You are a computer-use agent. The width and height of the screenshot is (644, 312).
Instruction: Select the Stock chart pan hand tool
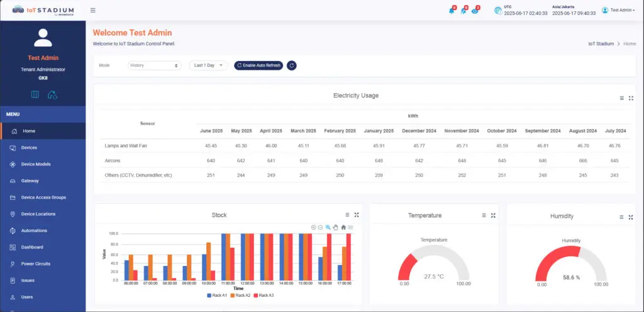coord(336,227)
